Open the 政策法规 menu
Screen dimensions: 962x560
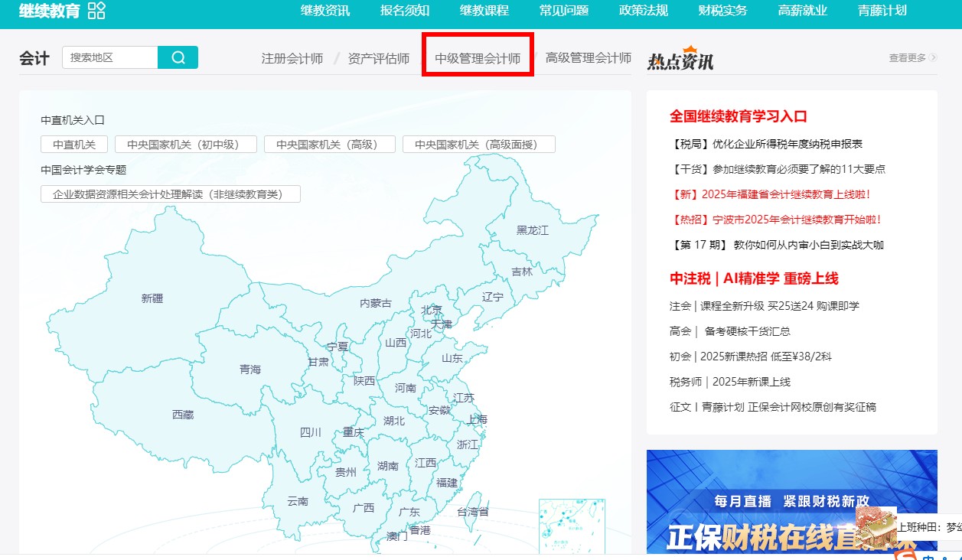click(641, 11)
